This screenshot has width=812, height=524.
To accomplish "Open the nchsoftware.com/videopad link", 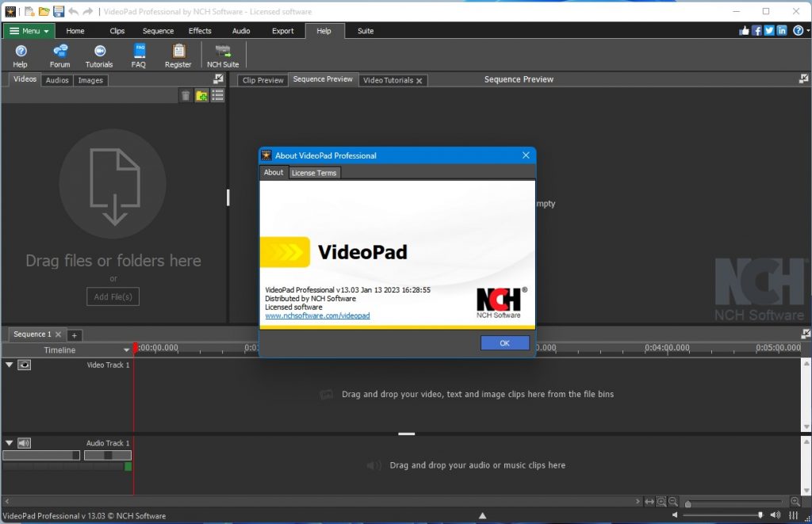I will [317, 316].
